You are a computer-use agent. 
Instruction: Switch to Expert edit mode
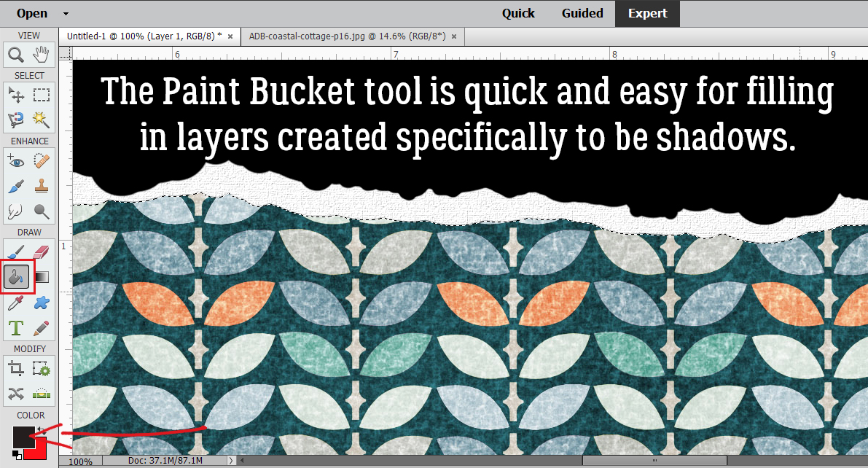click(x=648, y=13)
